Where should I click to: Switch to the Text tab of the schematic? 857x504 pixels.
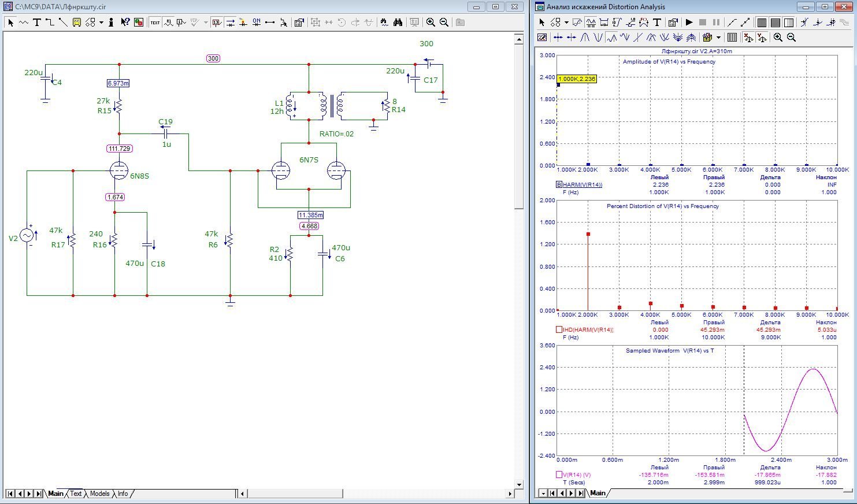76,494
